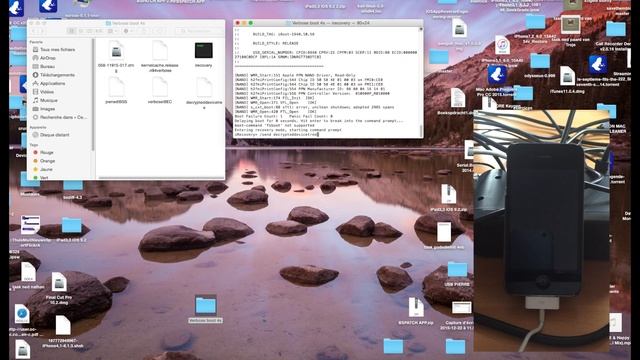Click the Finder share button
The image size is (640, 360).
coord(143,31)
